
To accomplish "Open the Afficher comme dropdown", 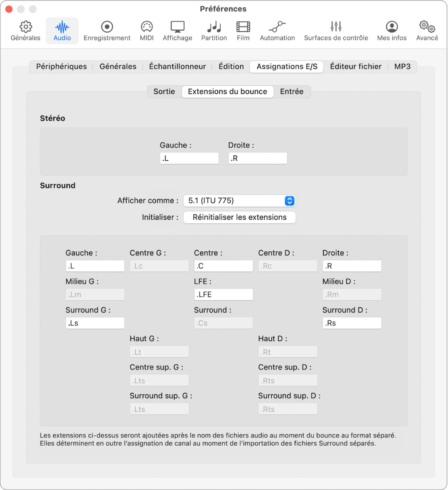I will point(239,201).
